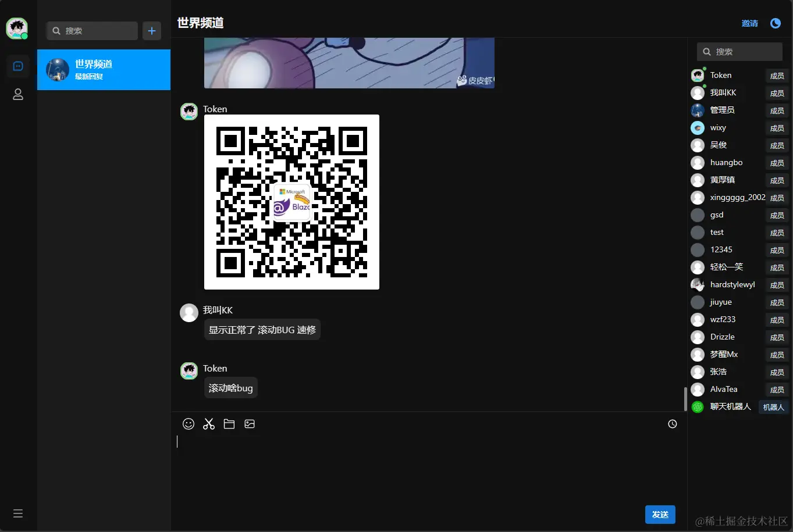Select member wixy in the list
The height and width of the screenshot is (532, 793).
click(x=739, y=127)
